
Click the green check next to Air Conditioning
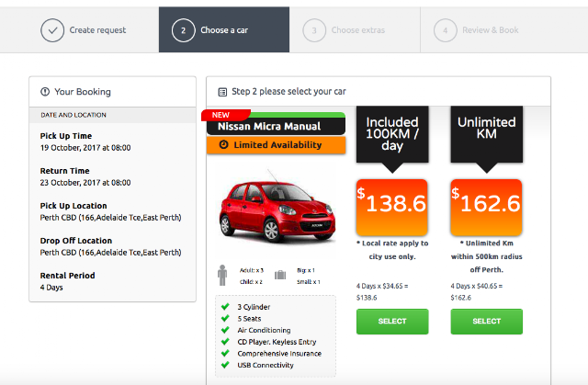click(225, 330)
